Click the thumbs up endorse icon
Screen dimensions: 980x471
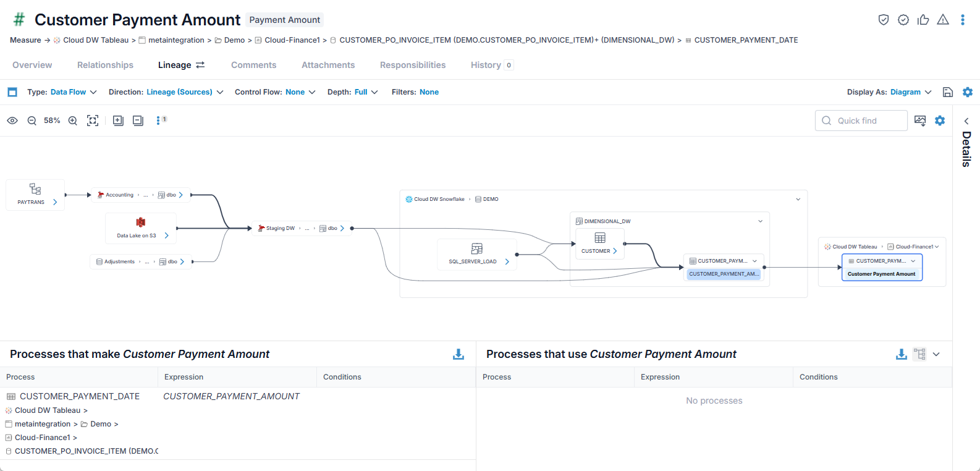click(x=923, y=20)
